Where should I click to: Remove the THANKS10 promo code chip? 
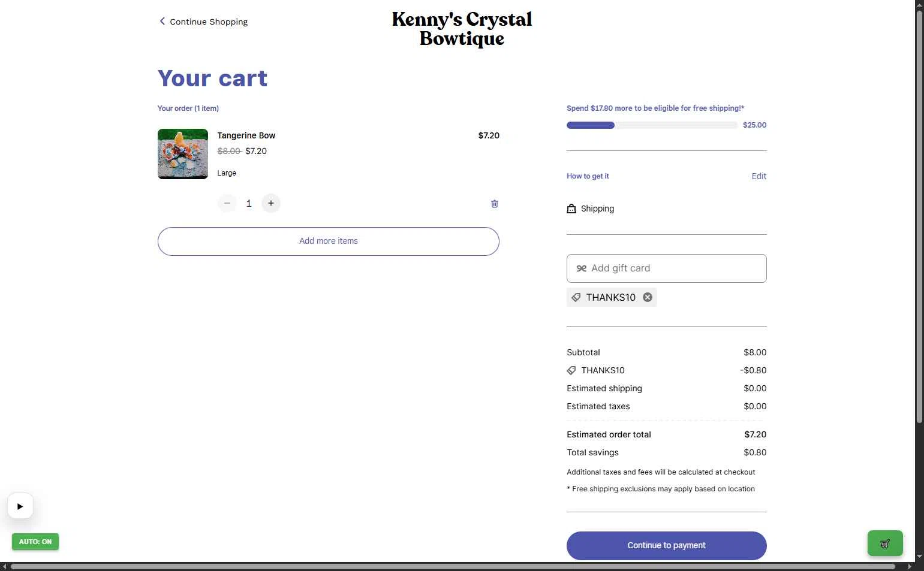click(648, 297)
